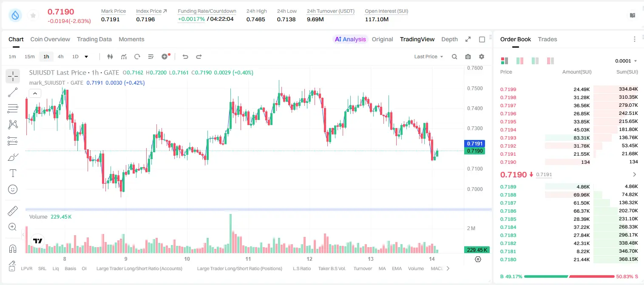The width and height of the screenshot is (644, 285).
Task: Open the Coin Overview tab
Action: (50, 39)
